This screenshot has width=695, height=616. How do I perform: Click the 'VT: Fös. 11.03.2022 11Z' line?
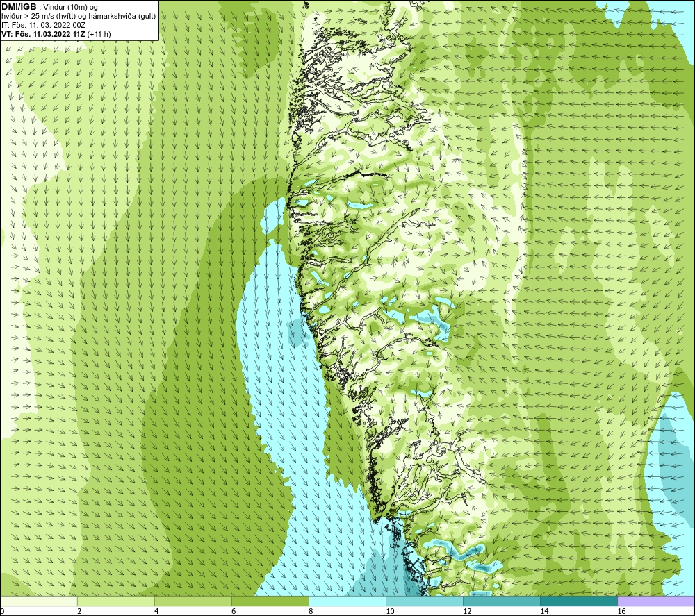pos(56,34)
